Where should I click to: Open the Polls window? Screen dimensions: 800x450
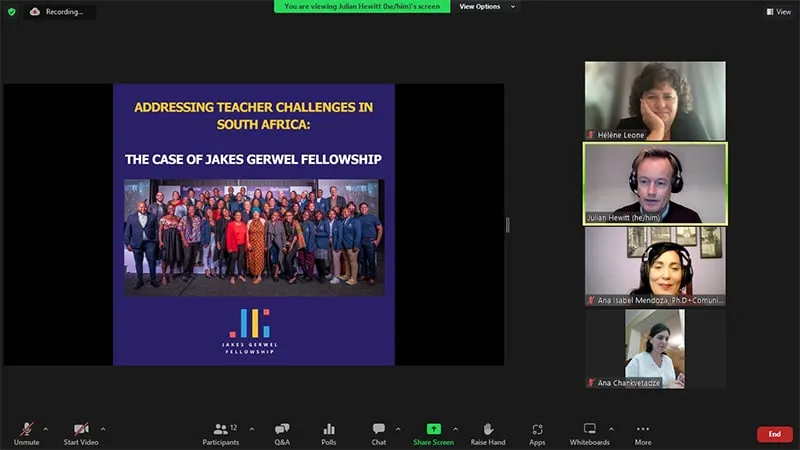(x=329, y=431)
